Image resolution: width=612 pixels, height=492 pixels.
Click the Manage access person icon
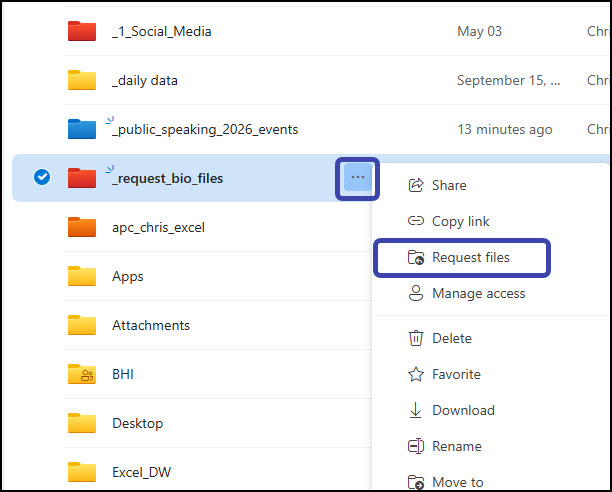[416, 293]
